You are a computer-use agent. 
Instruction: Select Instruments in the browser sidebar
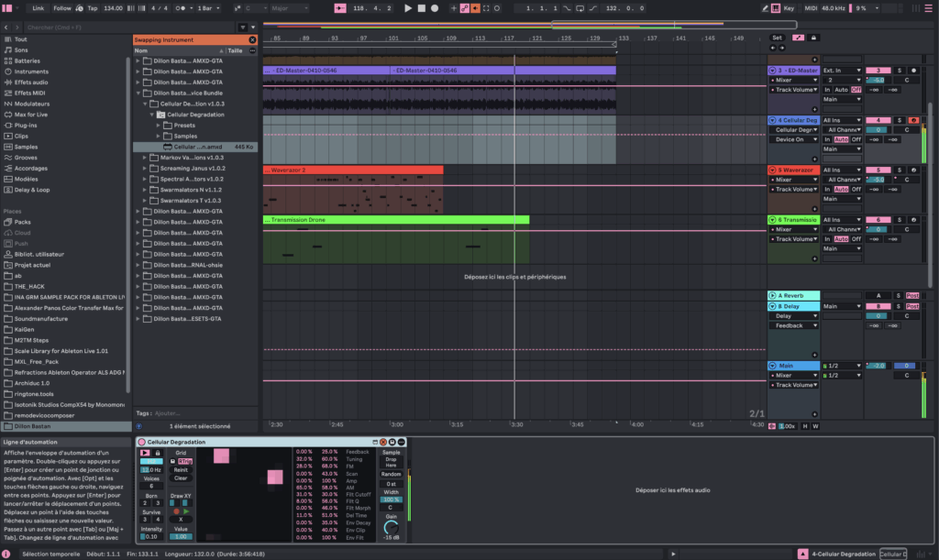[x=31, y=71]
